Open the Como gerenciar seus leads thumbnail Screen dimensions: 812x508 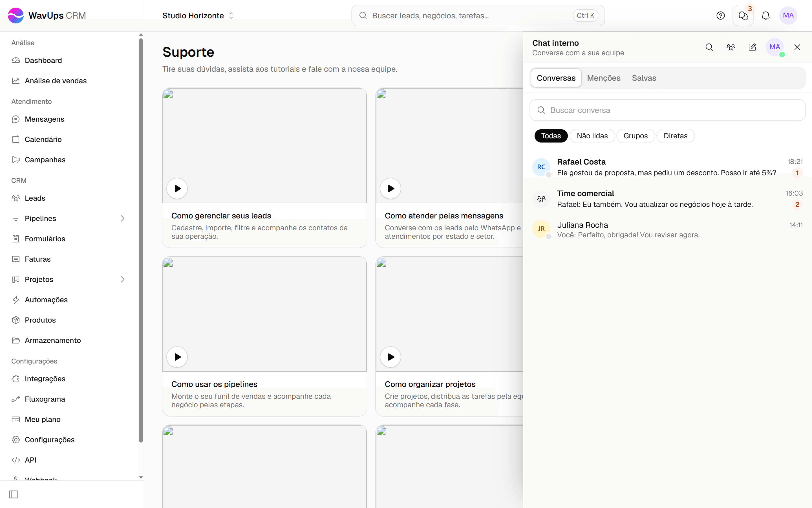(x=264, y=145)
